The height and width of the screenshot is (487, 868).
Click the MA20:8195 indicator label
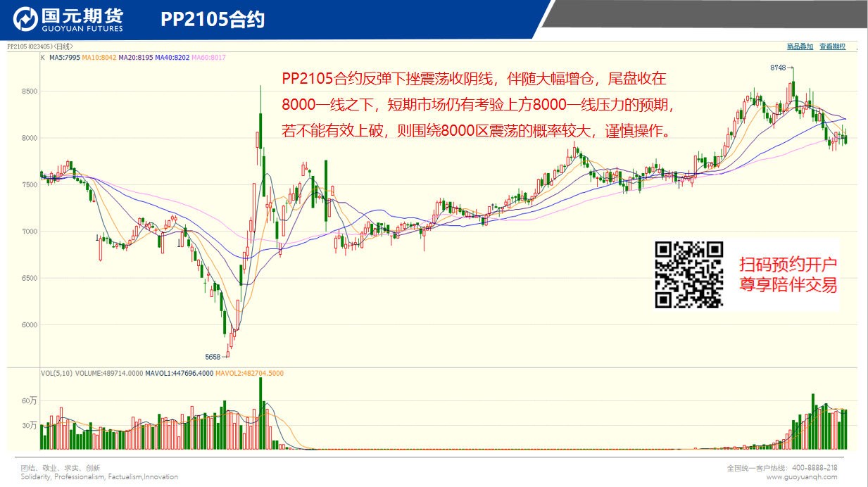click(x=136, y=58)
